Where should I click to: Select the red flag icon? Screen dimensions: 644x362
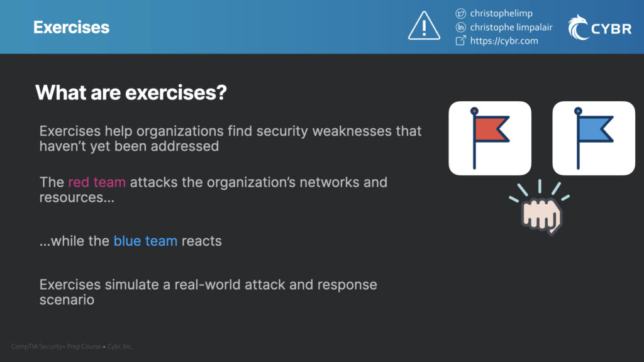coord(489,138)
